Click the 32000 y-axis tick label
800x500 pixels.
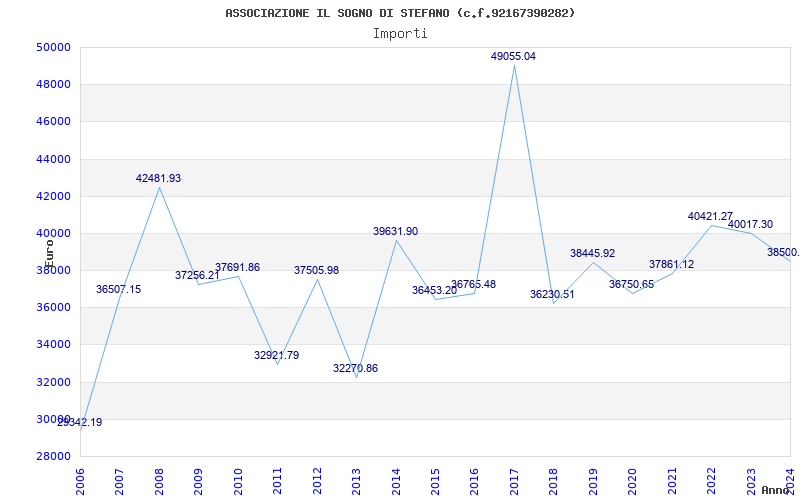[x=54, y=382]
